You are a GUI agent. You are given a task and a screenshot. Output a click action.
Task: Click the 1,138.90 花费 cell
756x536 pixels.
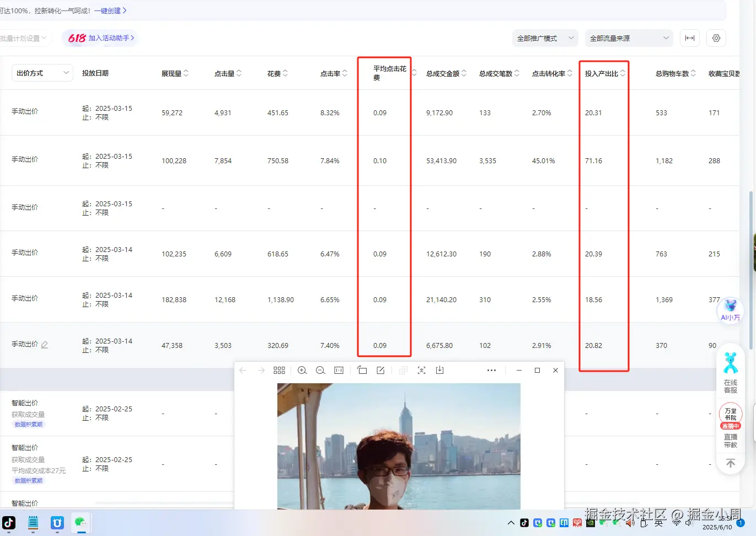click(x=281, y=300)
